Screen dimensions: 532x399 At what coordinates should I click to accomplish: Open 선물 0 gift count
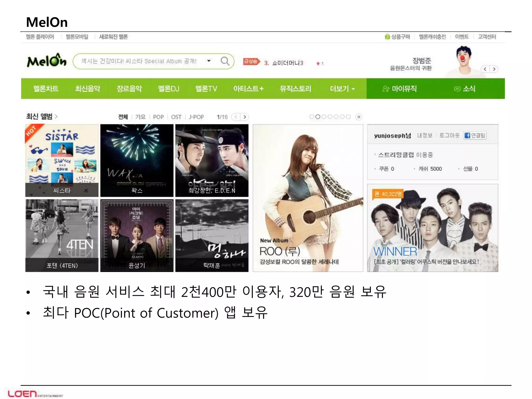pyautogui.click(x=470, y=169)
